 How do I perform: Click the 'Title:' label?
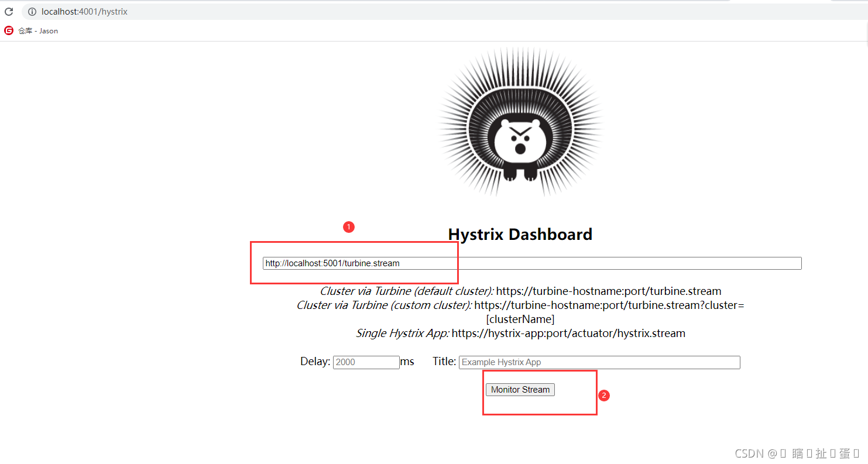click(x=444, y=362)
